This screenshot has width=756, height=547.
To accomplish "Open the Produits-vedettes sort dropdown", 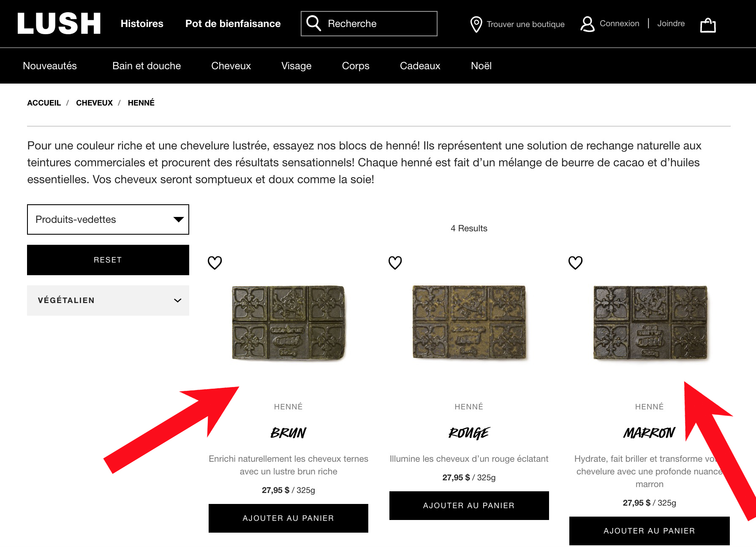I will pyautogui.click(x=108, y=219).
